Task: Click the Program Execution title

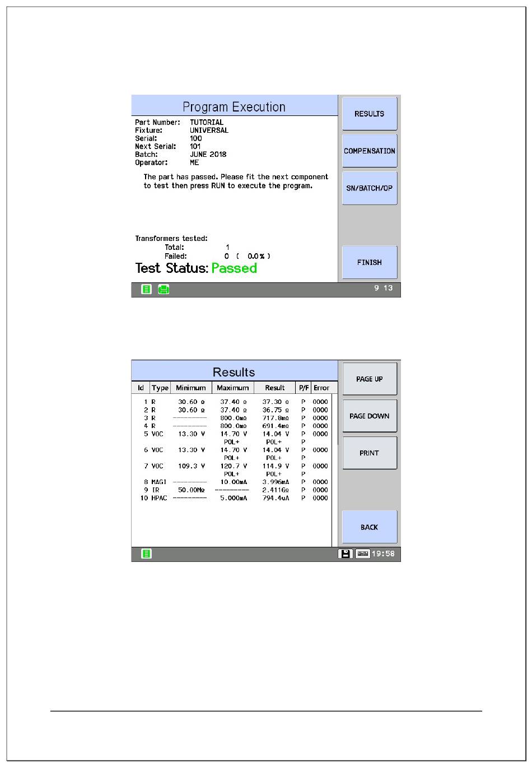Action: 234,107
